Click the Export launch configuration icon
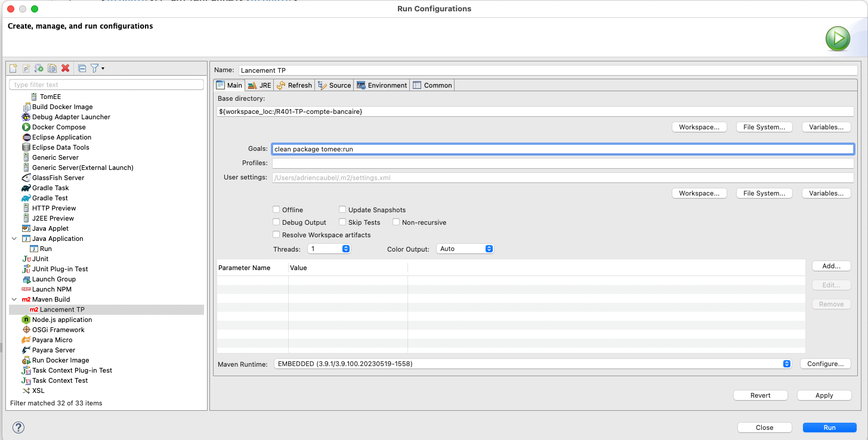868x440 pixels. 39,69
